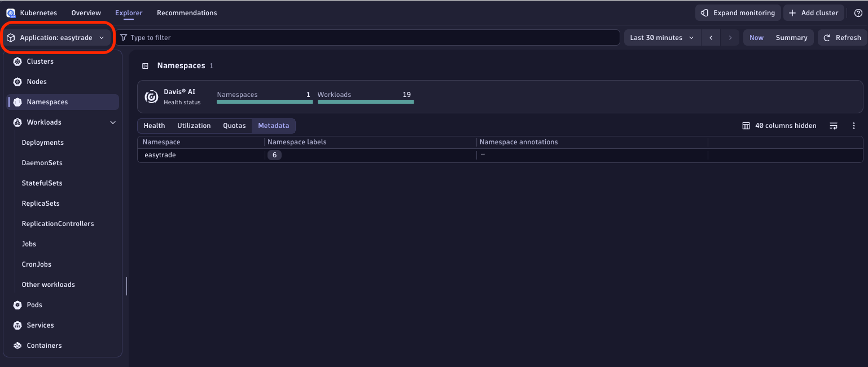Open the three-dot table options menu
Screen dimensions: 868x367
tap(853, 126)
